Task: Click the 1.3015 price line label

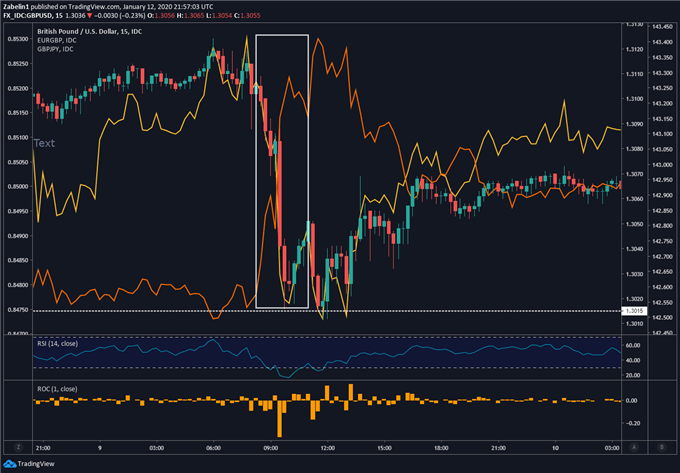Action: [x=634, y=311]
